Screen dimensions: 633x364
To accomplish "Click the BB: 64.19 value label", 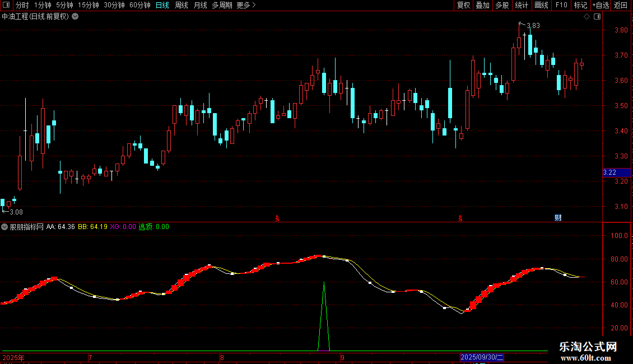I will click(92, 227).
